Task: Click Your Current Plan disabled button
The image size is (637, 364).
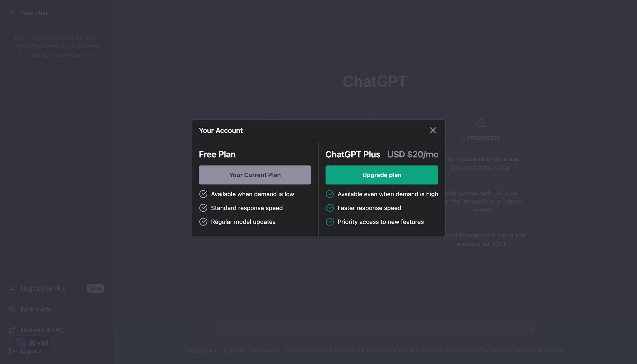Action: (x=254, y=175)
